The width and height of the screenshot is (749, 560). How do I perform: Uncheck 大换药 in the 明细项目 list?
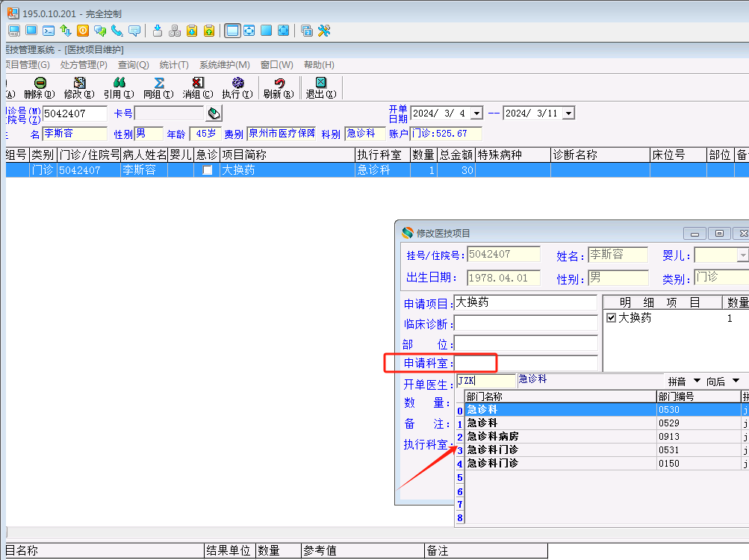[611, 318]
